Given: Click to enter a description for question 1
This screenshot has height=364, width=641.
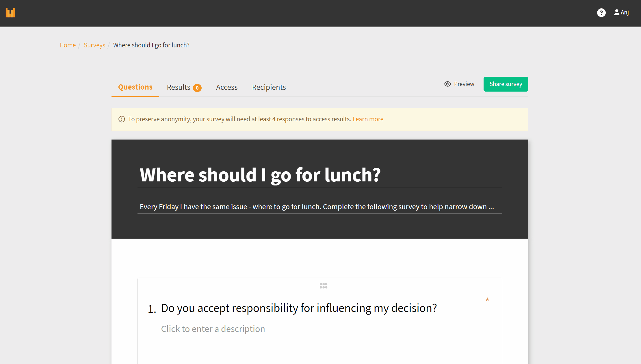Looking at the screenshot, I should point(213,329).
